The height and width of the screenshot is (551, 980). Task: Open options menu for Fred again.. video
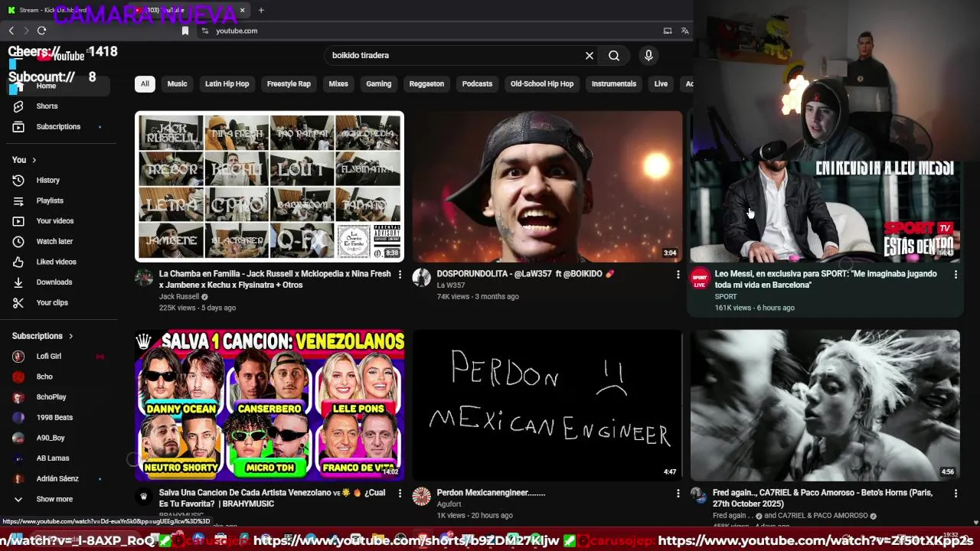point(955,494)
